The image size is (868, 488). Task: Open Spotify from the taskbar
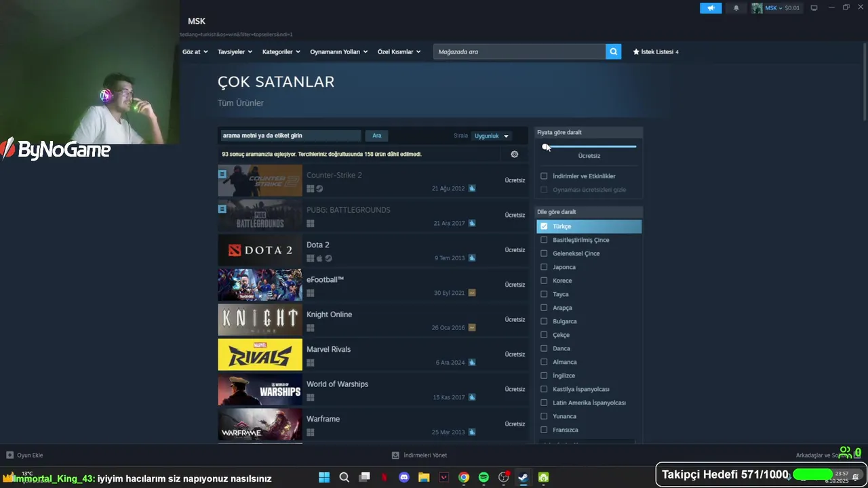point(484,477)
